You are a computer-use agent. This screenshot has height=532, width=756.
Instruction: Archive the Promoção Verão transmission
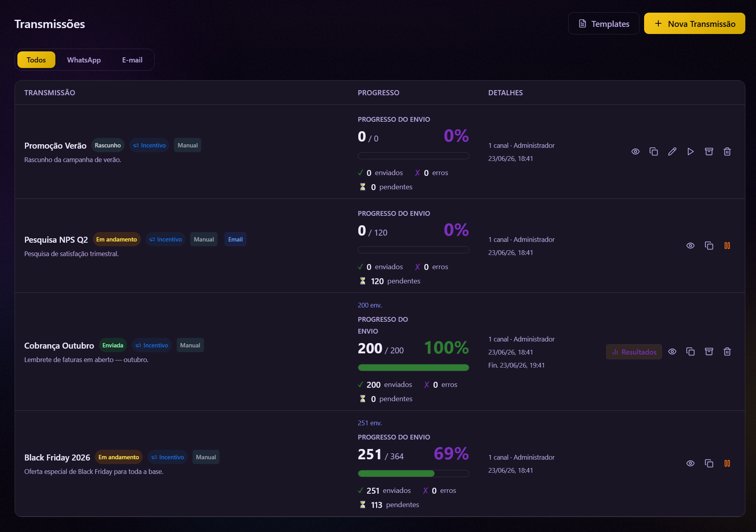point(709,152)
